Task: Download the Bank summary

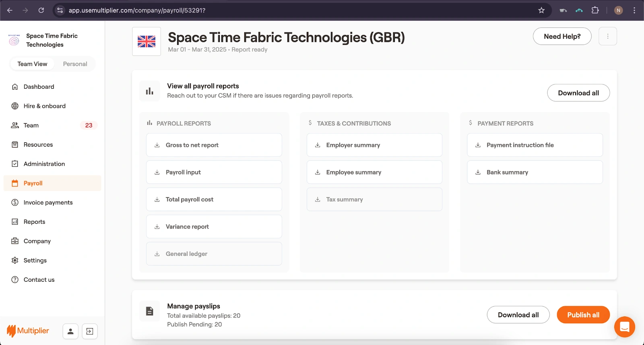Action: (535, 172)
